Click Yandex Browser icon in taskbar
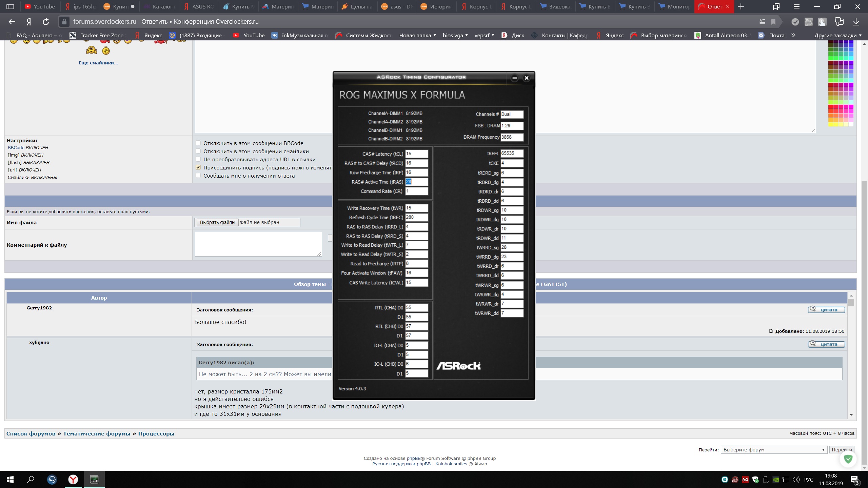Viewport: 868px width, 488px height. pos(73,479)
